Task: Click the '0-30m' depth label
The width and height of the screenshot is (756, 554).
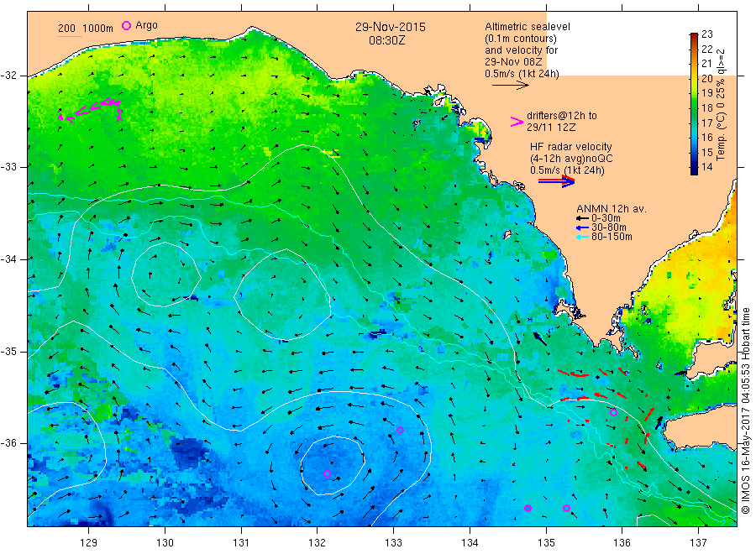Action: (606, 218)
